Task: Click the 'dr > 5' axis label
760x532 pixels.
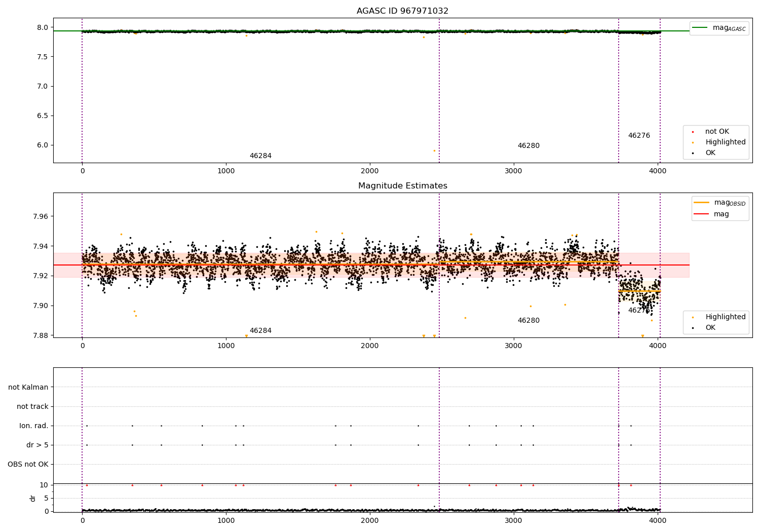Action: [37, 445]
